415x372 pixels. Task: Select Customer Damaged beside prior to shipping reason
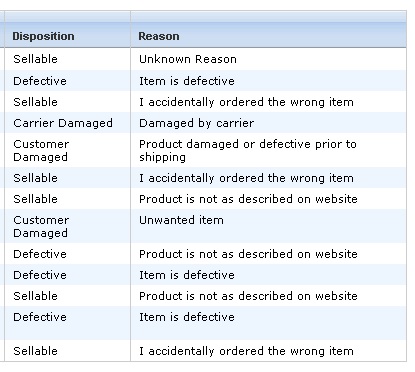[x=41, y=150]
